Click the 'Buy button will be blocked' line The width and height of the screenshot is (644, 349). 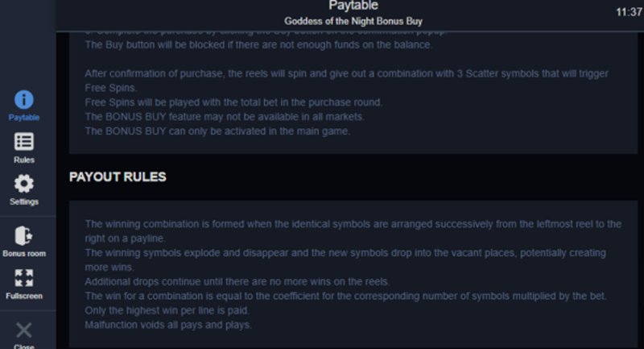[258, 45]
